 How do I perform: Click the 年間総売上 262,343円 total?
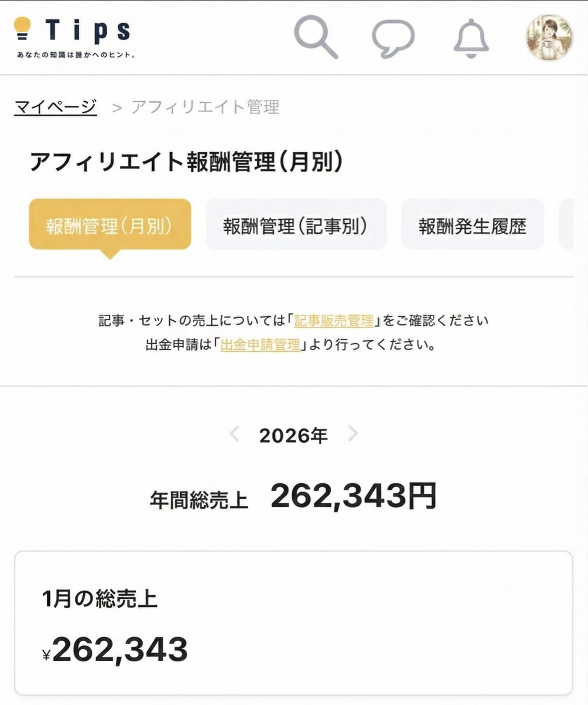(293, 497)
